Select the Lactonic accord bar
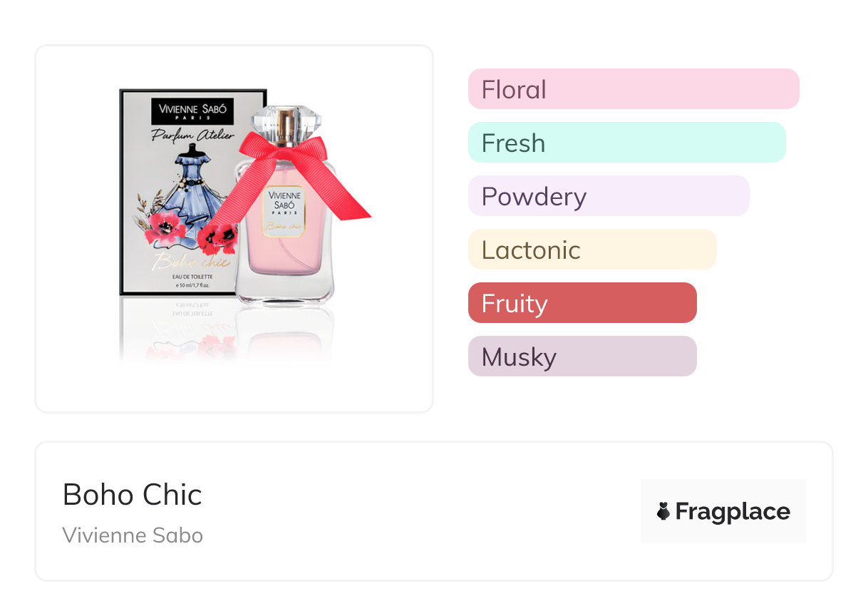 pos(591,250)
